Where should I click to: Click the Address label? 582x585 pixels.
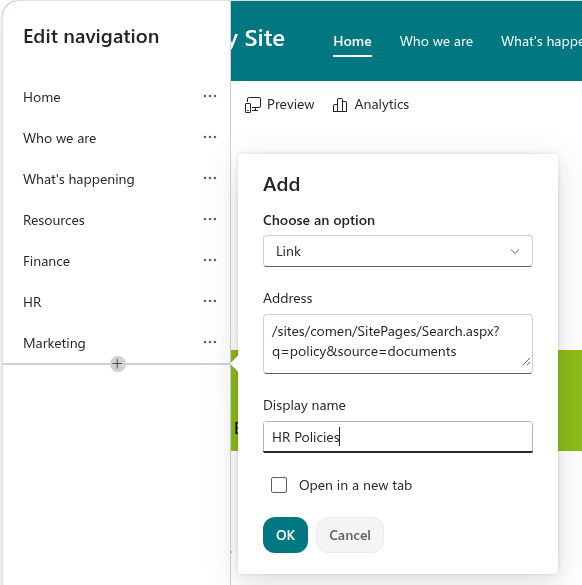click(x=288, y=298)
